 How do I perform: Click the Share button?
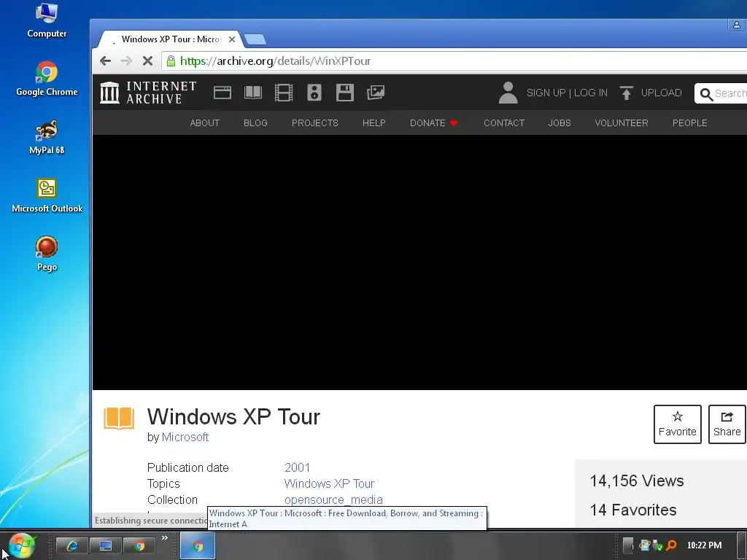pyautogui.click(x=727, y=424)
